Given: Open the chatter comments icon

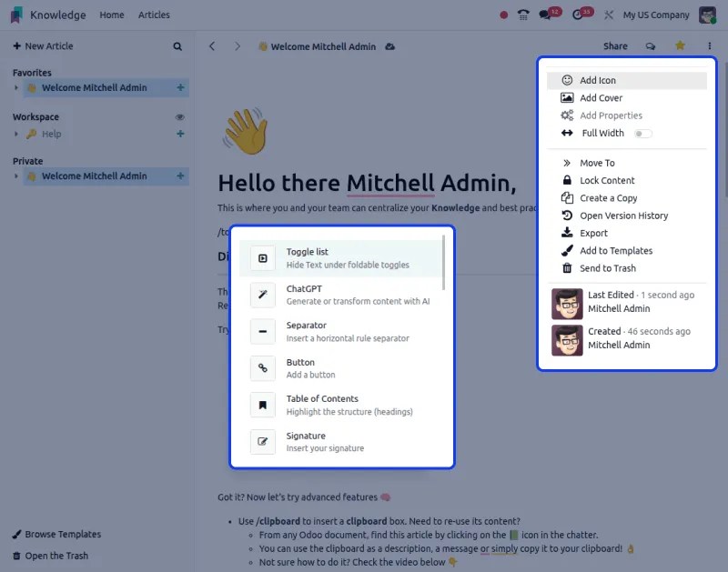Looking at the screenshot, I should (x=651, y=46).
